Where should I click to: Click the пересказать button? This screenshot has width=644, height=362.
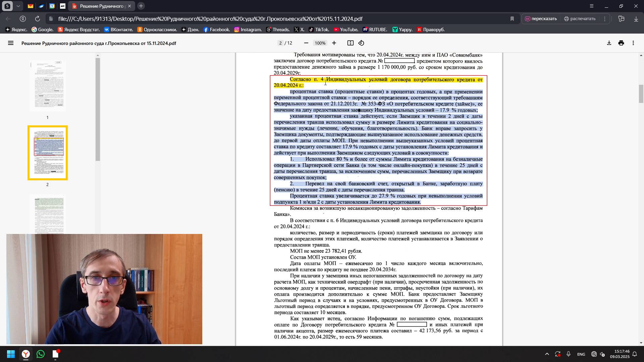541,19
